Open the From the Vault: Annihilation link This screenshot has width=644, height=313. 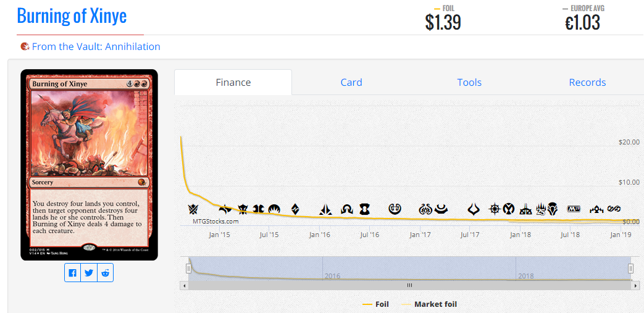96,46
